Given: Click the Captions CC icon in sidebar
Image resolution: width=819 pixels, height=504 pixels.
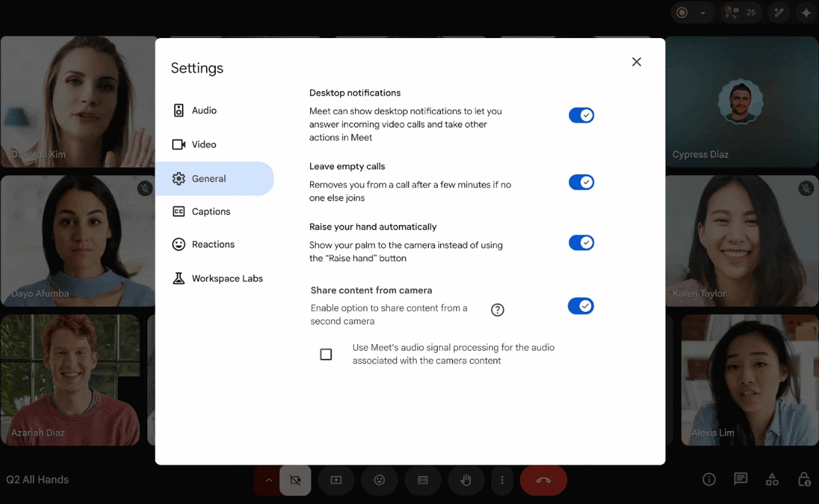Looking at the screenshot, I should point(179,212).
